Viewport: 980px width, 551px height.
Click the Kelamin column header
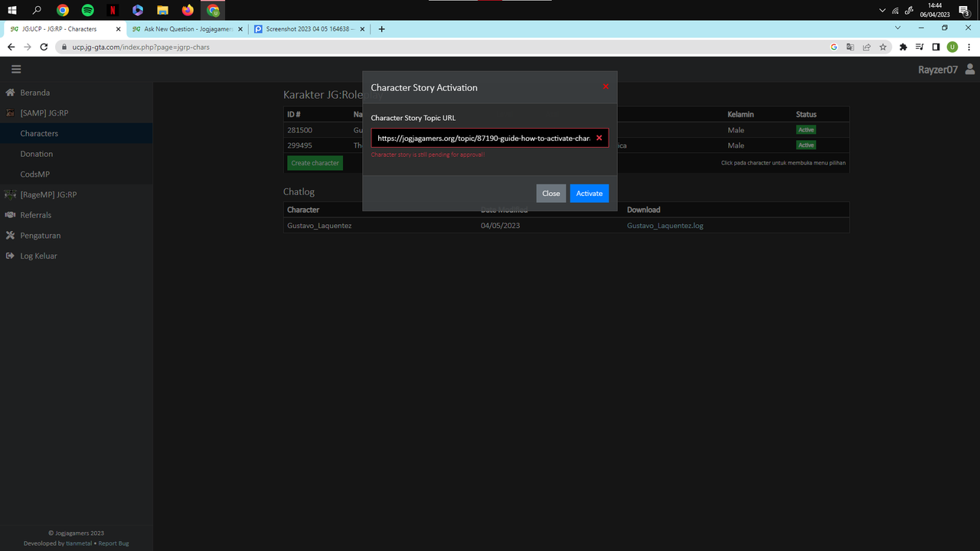tap(741, 114)
